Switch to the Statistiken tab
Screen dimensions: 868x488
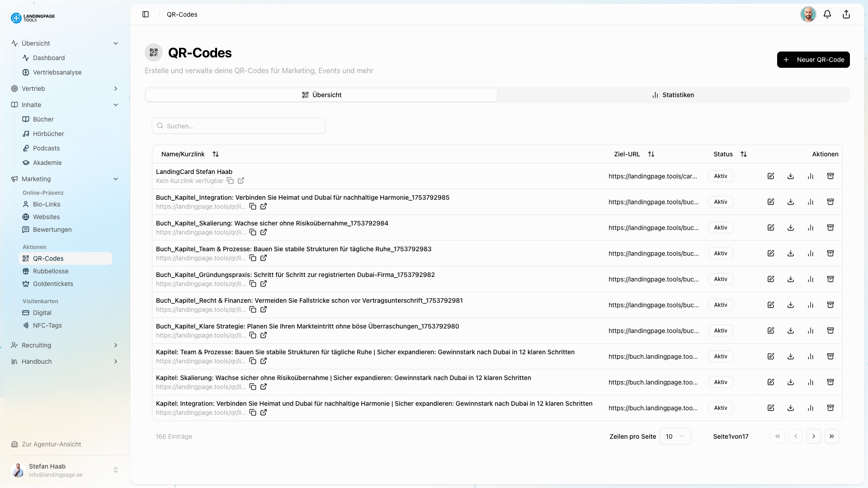[673, 94]
